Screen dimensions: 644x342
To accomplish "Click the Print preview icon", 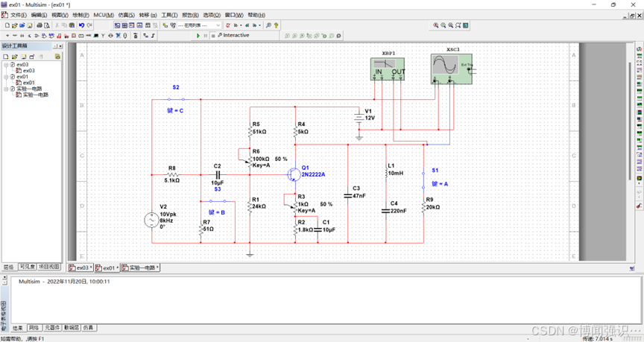I will tap(47, 25).
